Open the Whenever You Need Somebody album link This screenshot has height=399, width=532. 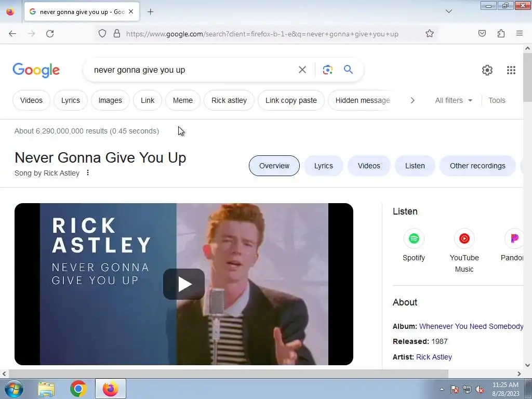click(x=471, y=326)
